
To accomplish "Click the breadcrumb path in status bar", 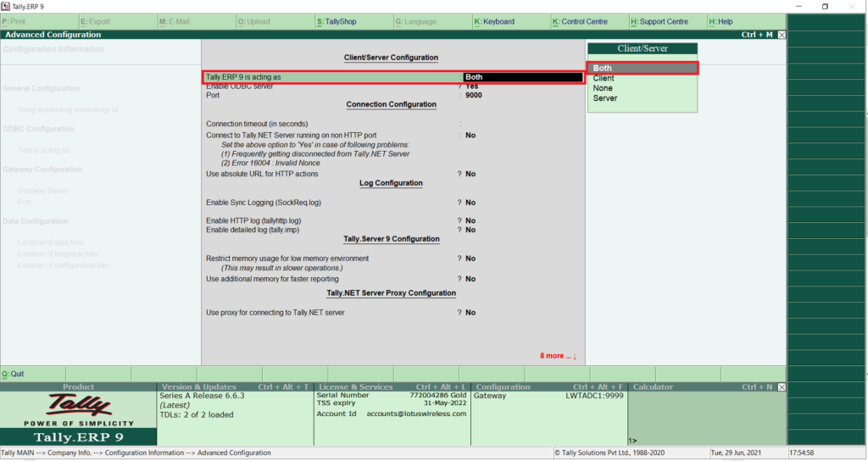I will click(136, 453).
